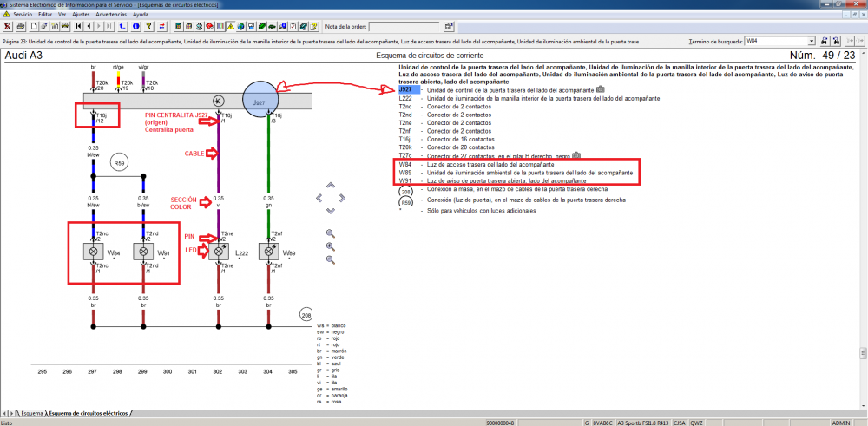The width and height of the screenshot is (868, 426).
Task: Click the W84 Luz de acceso legend entry
Action: click(476, 164)
